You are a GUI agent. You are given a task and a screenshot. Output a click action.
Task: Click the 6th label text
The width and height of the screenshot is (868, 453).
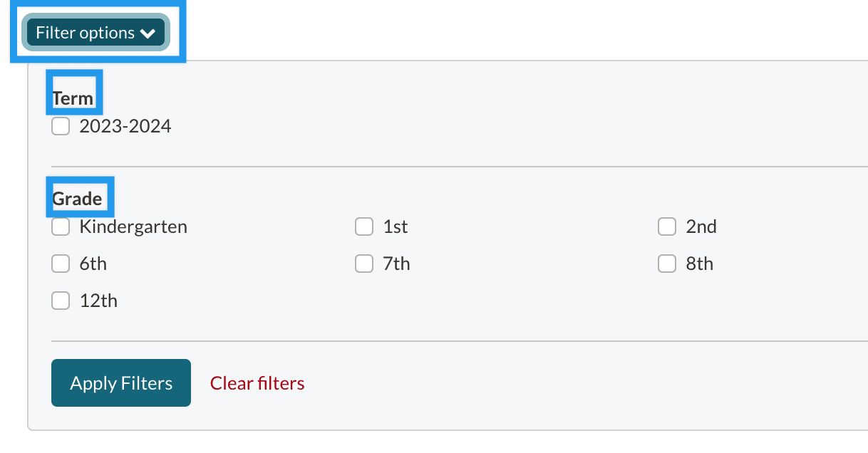click(x=93, y=264)
